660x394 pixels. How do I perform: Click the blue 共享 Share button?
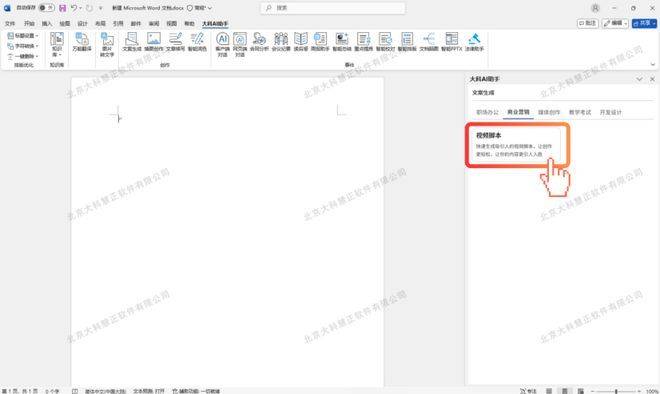pyautogui.click(x=644, y=23)
